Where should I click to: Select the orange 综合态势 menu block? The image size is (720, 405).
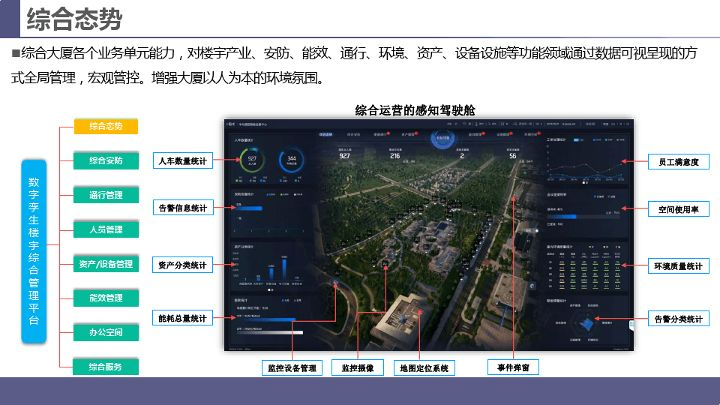(106, 126)
